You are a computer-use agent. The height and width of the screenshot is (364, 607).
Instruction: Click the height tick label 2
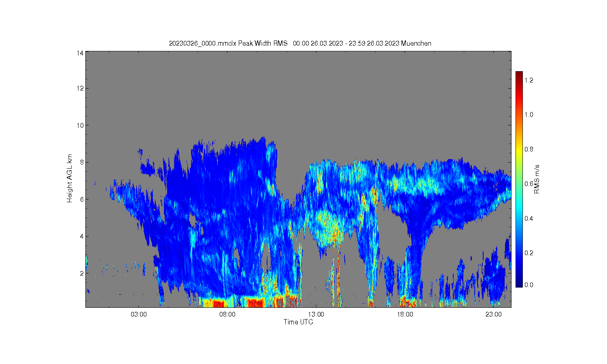[x=82, y=273]
